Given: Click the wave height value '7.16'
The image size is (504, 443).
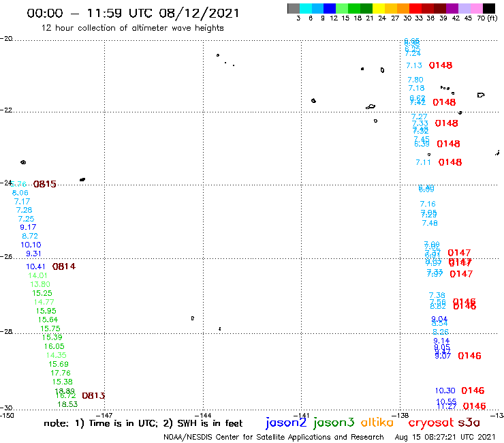Looking at the screenshot, I should (x=428, y=204).
